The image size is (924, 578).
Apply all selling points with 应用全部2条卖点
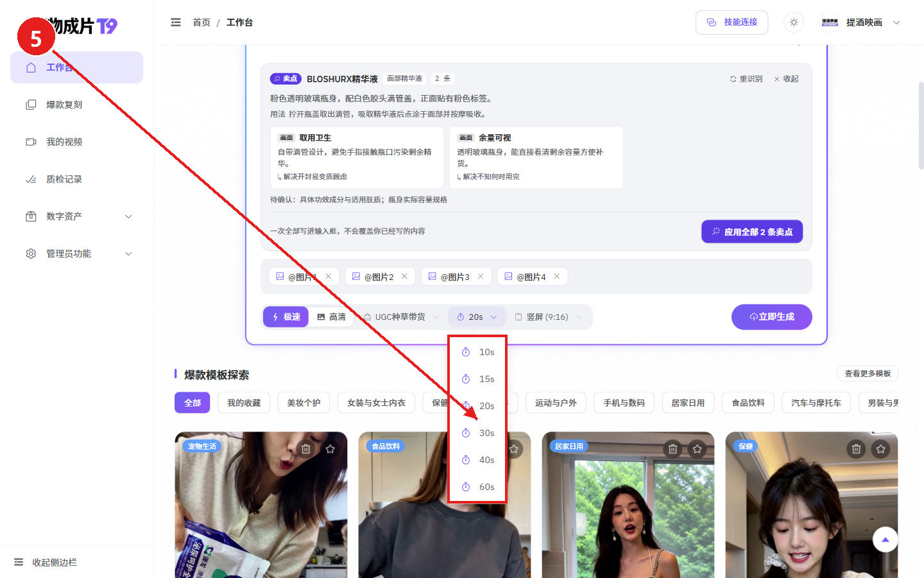click(752, 232)
